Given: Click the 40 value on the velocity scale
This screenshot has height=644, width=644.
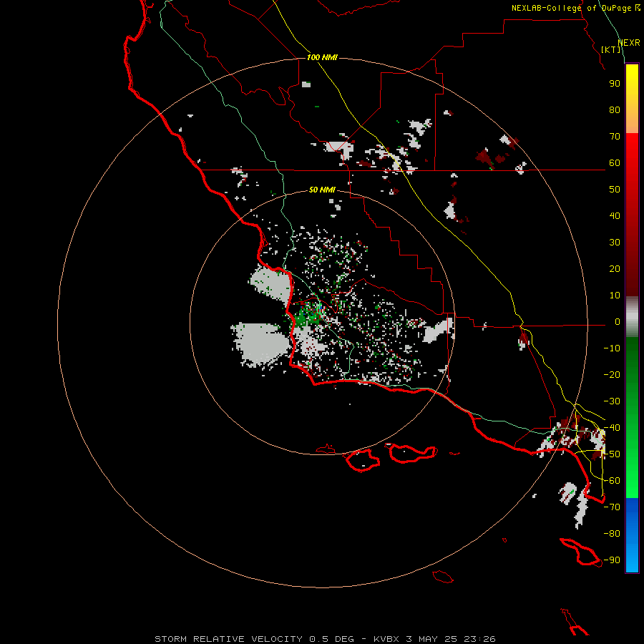Looking at the screenshot, I should [615, 216].
